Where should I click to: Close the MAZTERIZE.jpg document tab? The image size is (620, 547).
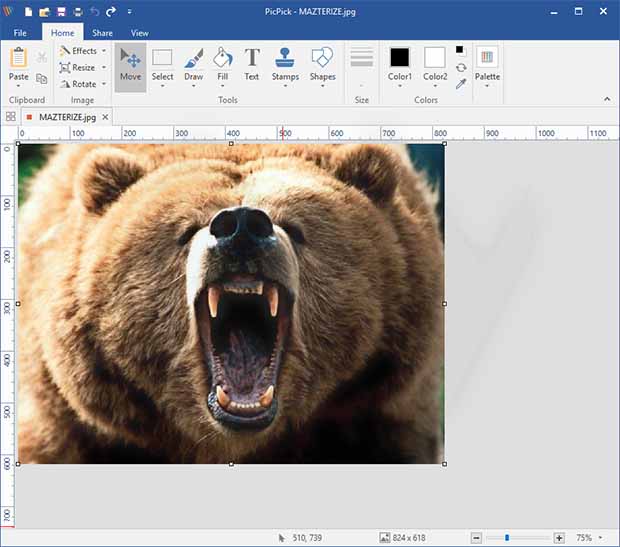click(106, 117)
